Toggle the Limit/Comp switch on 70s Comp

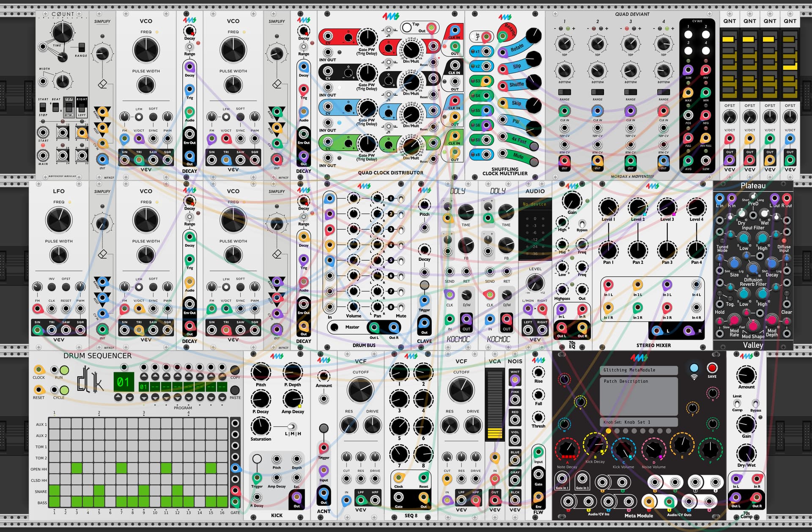[737, 403]
